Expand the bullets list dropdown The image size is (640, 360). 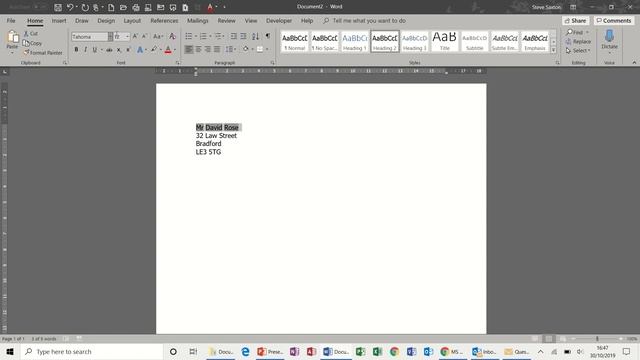(x=196, y=36)
